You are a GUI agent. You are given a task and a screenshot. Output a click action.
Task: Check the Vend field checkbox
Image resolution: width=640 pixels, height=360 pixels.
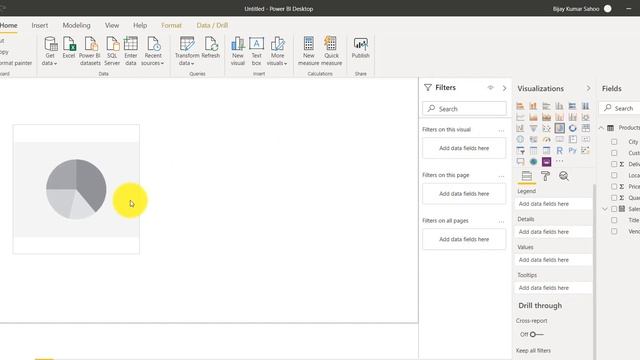pos(614,231)
